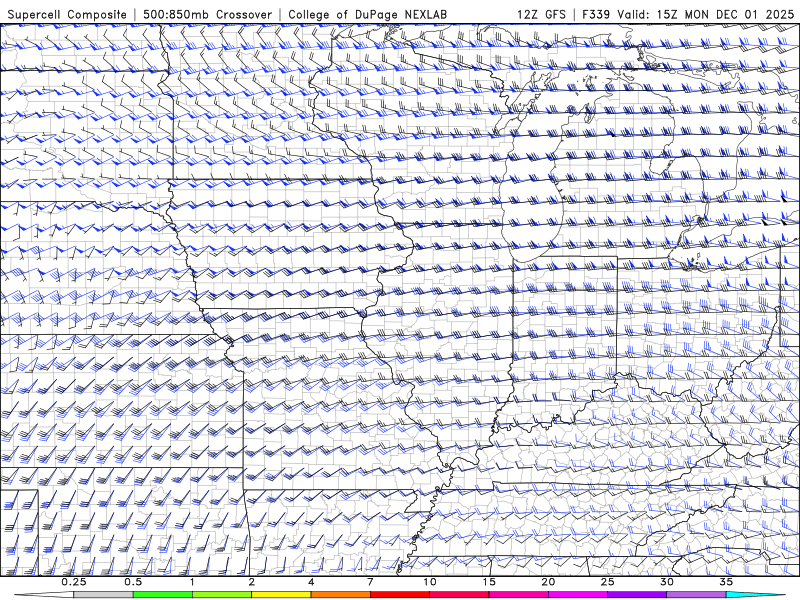Click the 'F339' forecast hour text
Screen dimensions: 800x600
(x=596, y=14)
